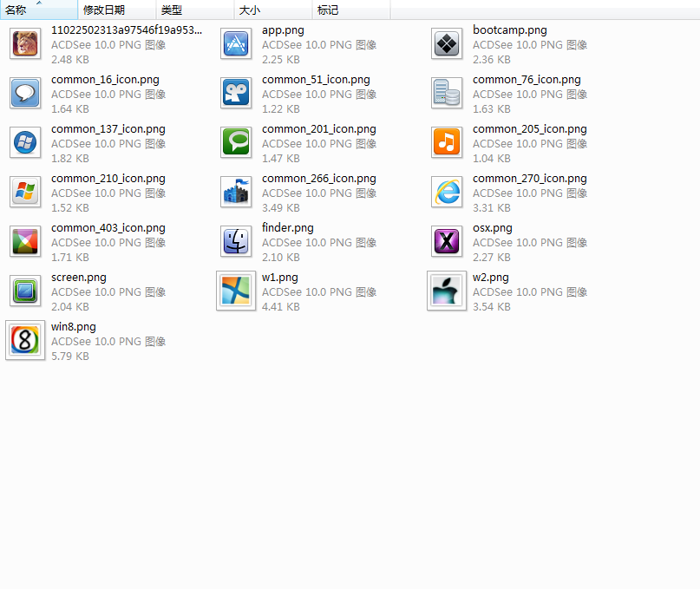Click file name common_16_icon.png
Image resolution: width=700 pixels, height=589 pixels.
(105, 80)
